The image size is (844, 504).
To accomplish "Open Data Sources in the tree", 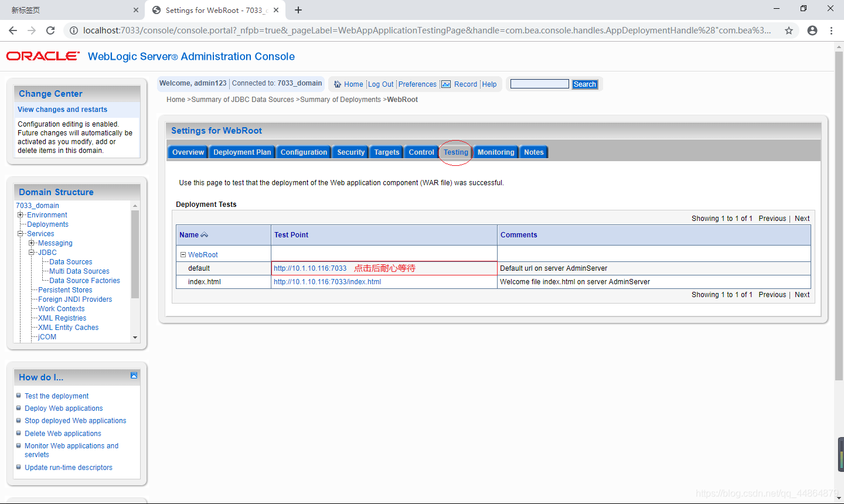I will (x=71, y=262).
